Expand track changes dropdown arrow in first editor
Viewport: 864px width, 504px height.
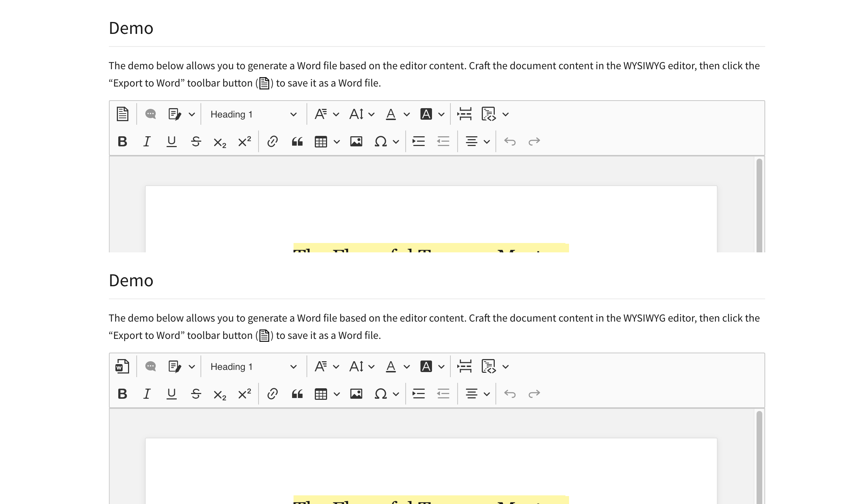(192, 115)
